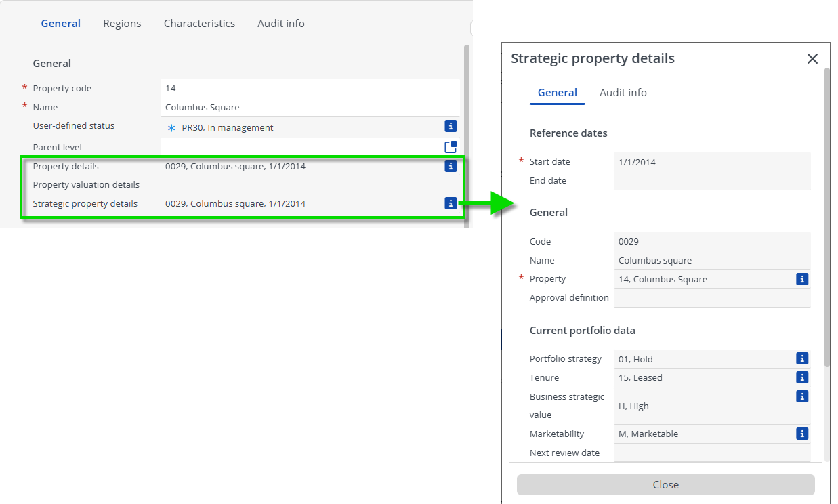This screenshot has height=504, width=838.
Task: Click the info icon beside Property details
Action: pos(451,166)
